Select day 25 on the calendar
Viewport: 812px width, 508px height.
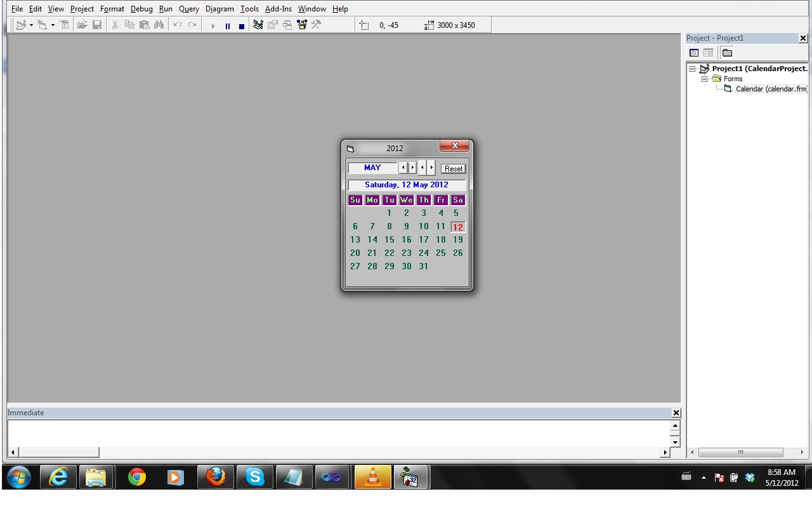click(x=441, y=253)
